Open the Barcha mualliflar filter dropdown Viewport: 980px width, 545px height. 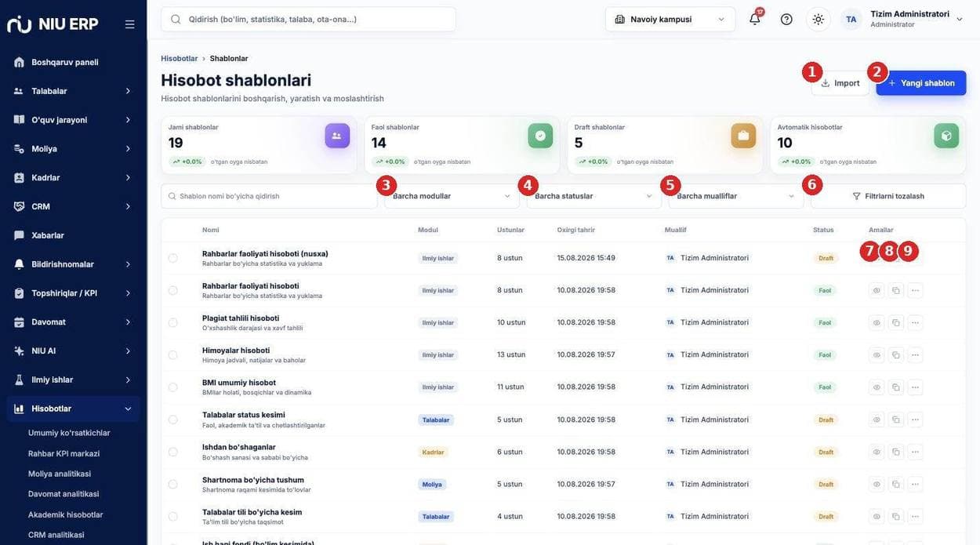(x=735, y=196)
